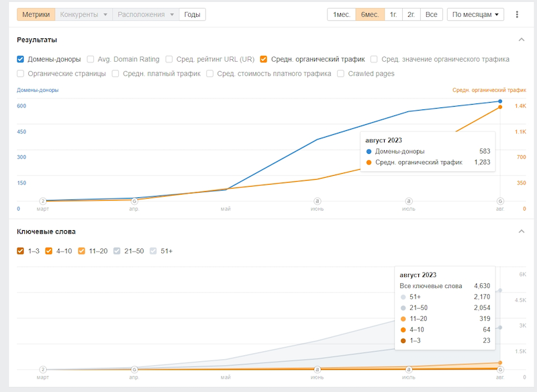Enable the Avg. Domain Rating checkbox

(x=91, y=59)
